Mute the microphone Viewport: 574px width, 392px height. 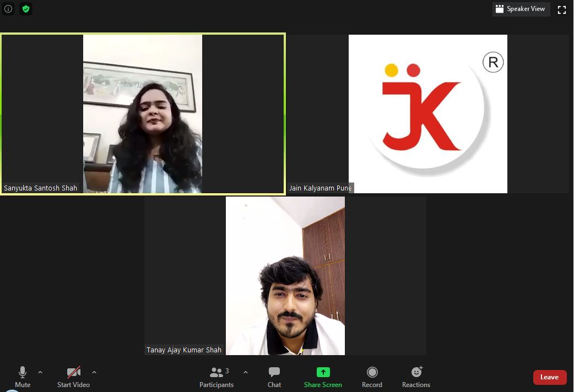point(23,377)
